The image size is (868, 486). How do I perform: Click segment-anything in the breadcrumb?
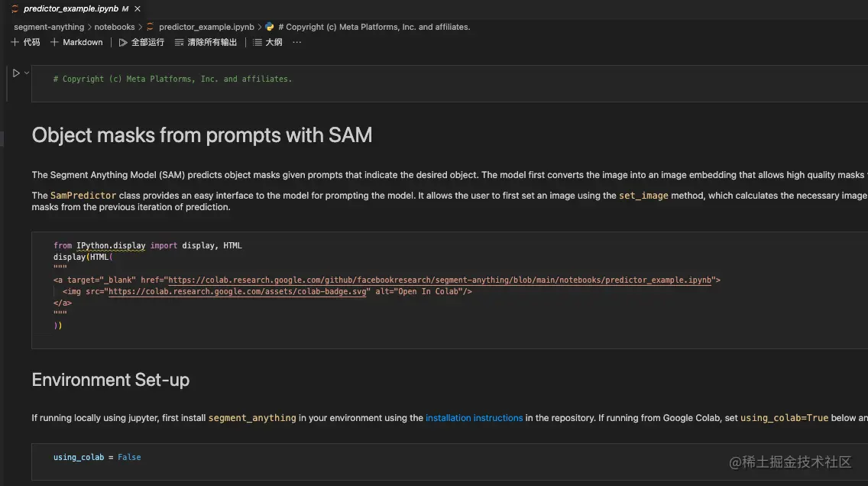49,27
